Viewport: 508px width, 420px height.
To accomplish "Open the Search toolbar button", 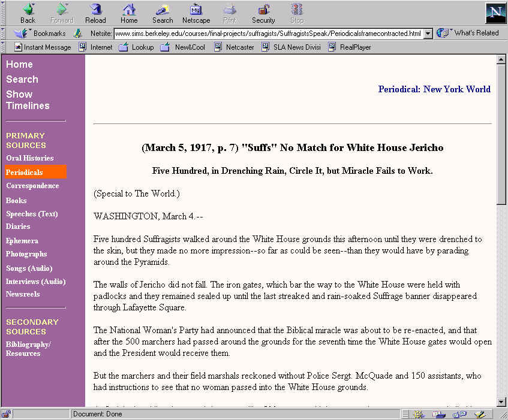I will tap(163, 14).
